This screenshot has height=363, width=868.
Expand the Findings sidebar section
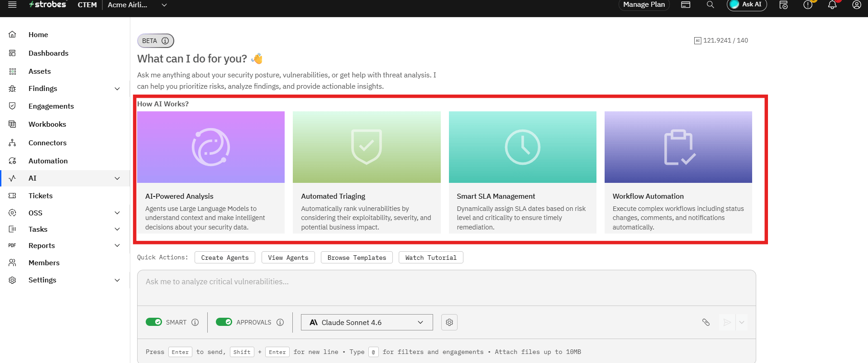117,89
